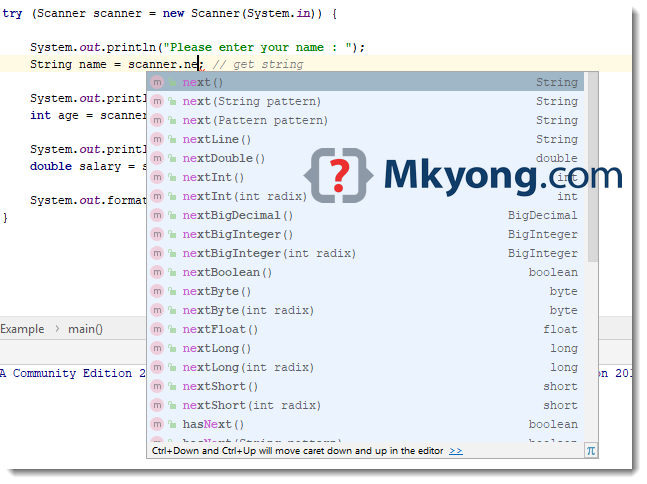Click the try (Scanner scanner...) line
This screenshot has width=647, height=484.
coord(170,14)
